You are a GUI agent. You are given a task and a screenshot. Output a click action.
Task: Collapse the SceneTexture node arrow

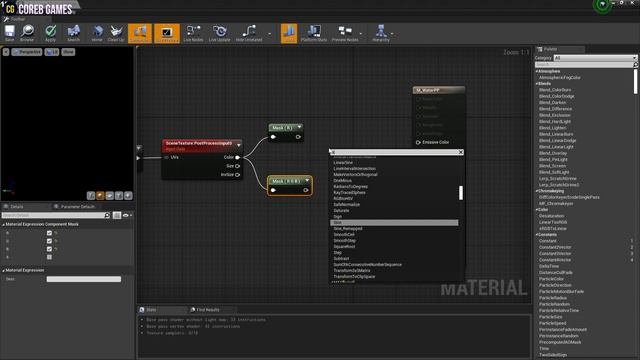pyautogui.click(x=239, y=145)
